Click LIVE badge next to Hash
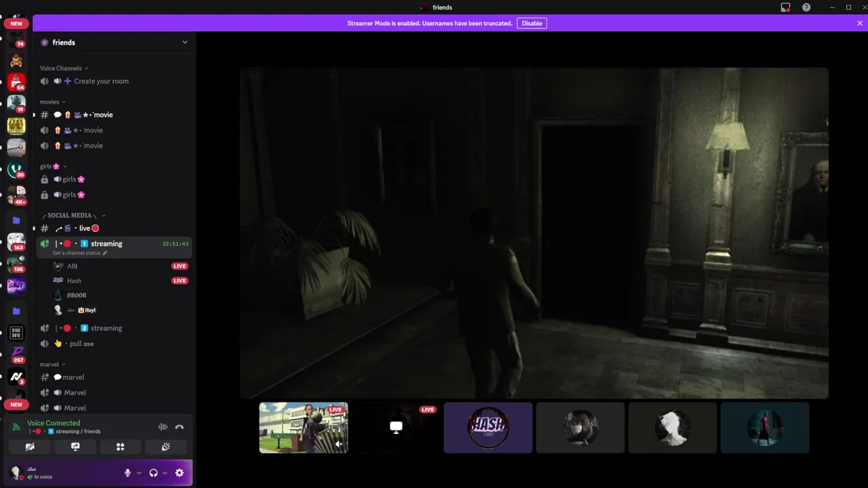Viewport: 868px width, 488px height. click(180, 281)
